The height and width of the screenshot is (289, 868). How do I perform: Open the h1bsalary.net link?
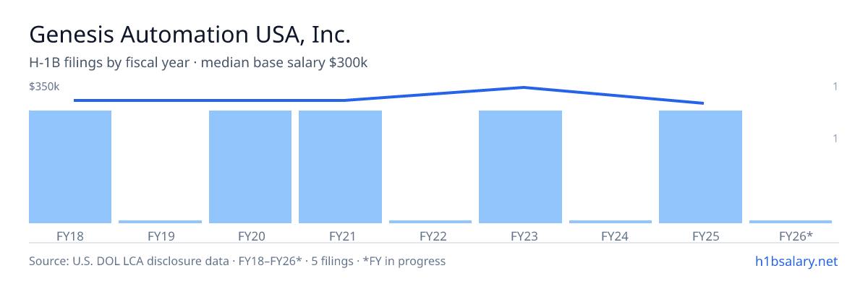(x=796, y=261)
